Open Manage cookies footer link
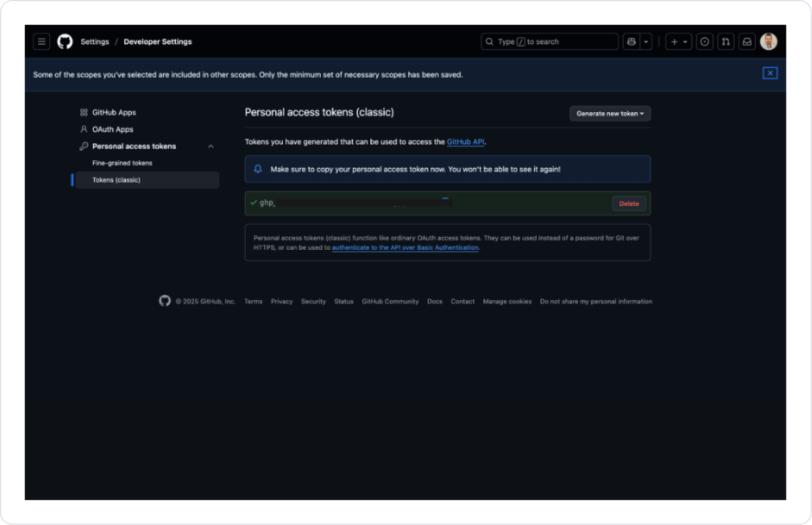The image size is (812, 525). 507,301
